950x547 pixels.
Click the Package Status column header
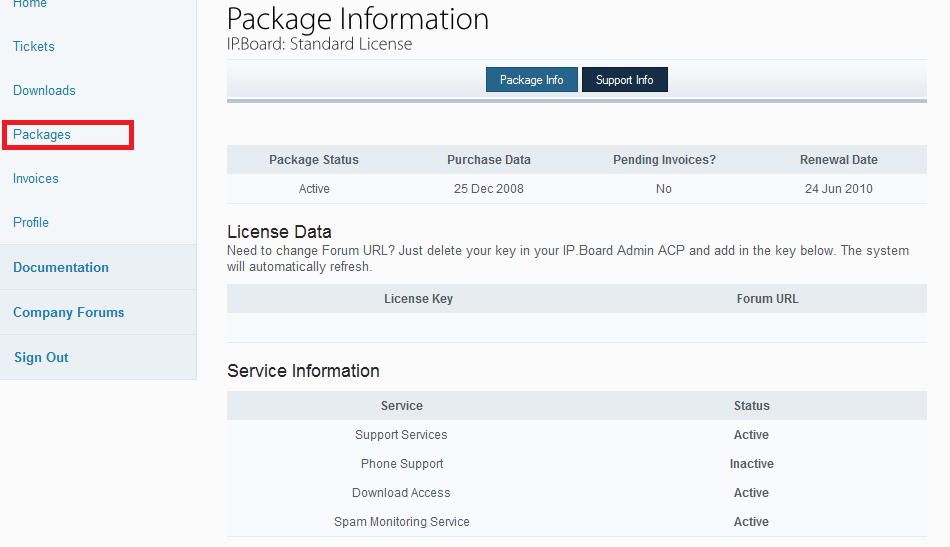tap(314, 160)
